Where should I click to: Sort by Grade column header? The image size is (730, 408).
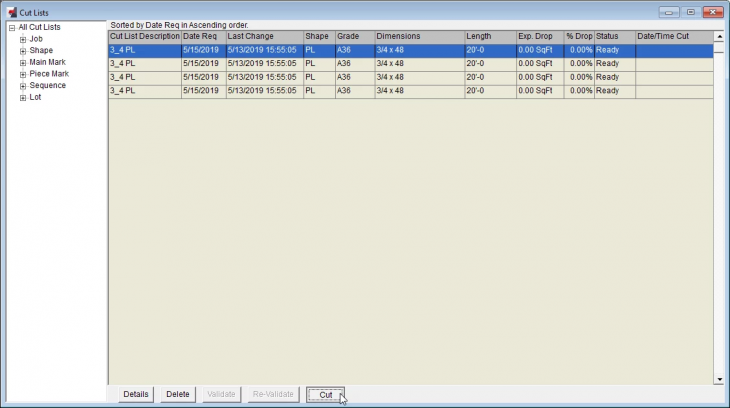click(355, 36)
